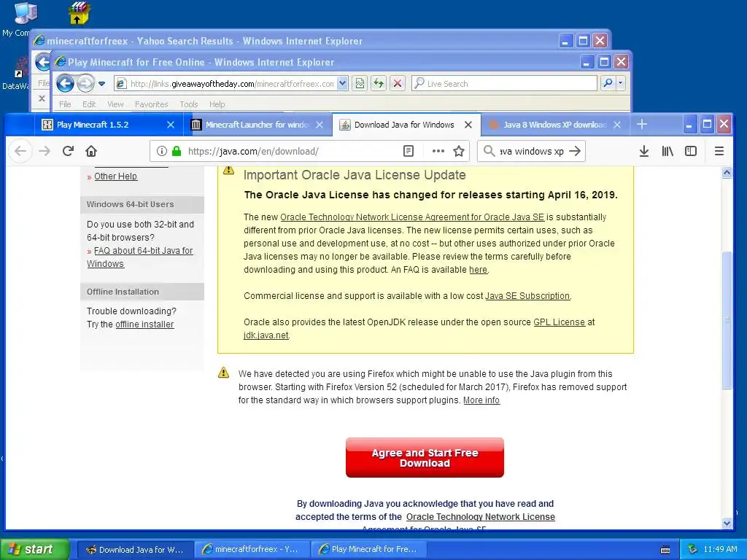The width and height of the screenshot is (747, 560).
Task: Show site information for java.com
Action: (x=162, y=151)
